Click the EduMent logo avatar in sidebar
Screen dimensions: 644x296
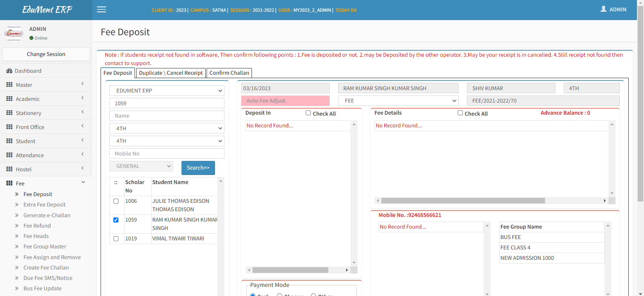coord(14,34)
